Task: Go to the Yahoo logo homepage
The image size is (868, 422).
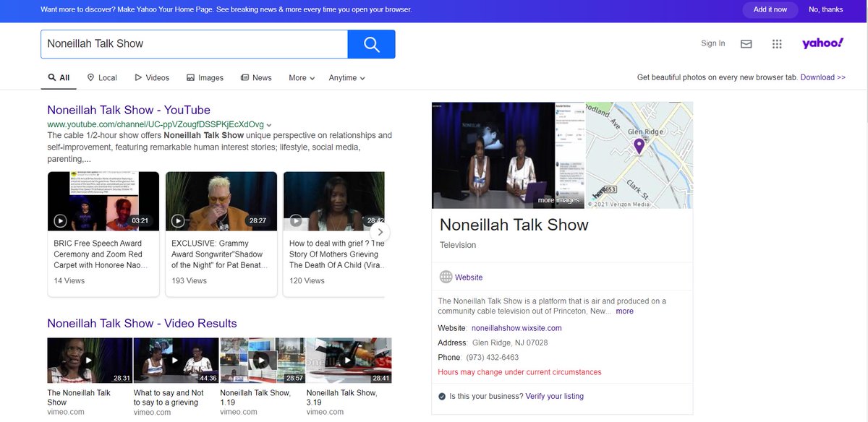Action: tap(822, 43)
